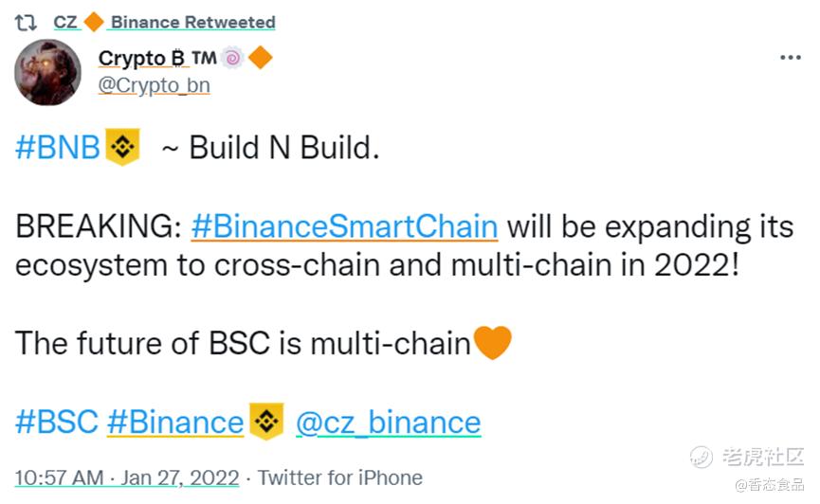Image resolution: width=820 pixels, height=504 pixels.
Task: Click the Crypto B profile avatar
Action: coord(48,72)
